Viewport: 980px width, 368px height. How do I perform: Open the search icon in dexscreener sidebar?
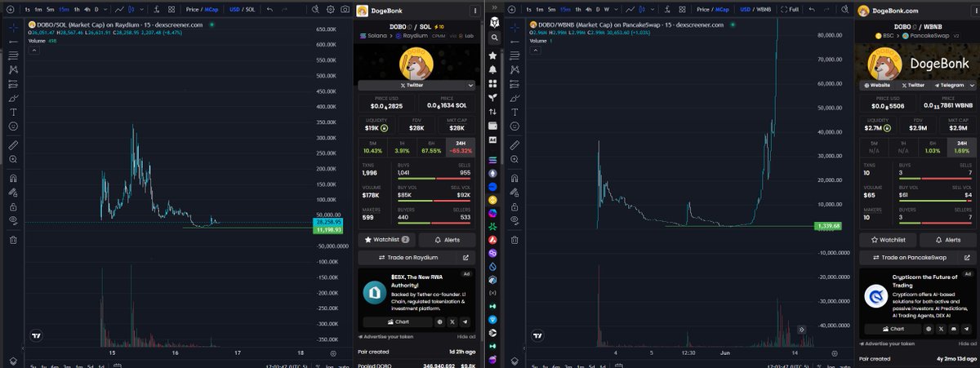pyautogui.click(x=494, y=37)
